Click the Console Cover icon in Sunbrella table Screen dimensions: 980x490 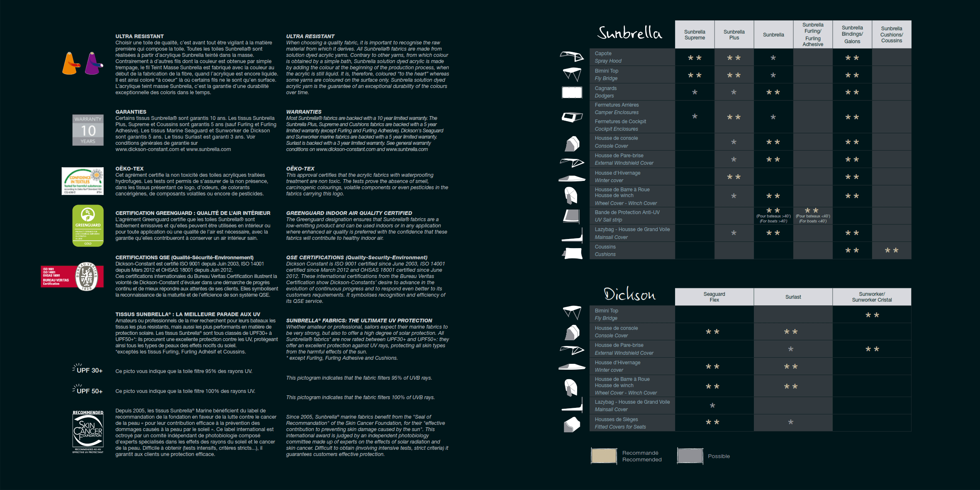click(572, 144)
